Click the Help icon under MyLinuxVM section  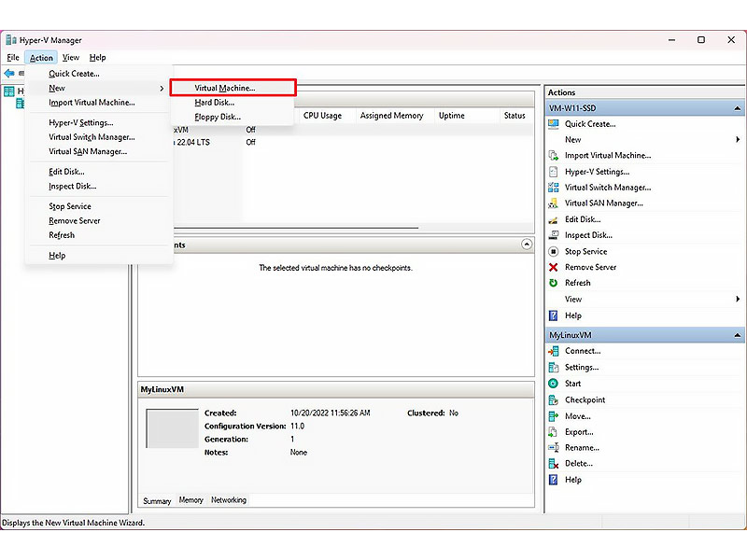(x=553, y=480)
